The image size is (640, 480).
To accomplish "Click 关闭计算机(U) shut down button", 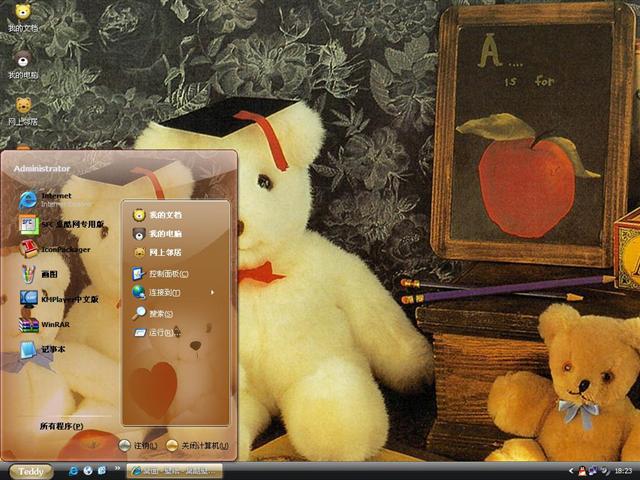I will (198, 445).
